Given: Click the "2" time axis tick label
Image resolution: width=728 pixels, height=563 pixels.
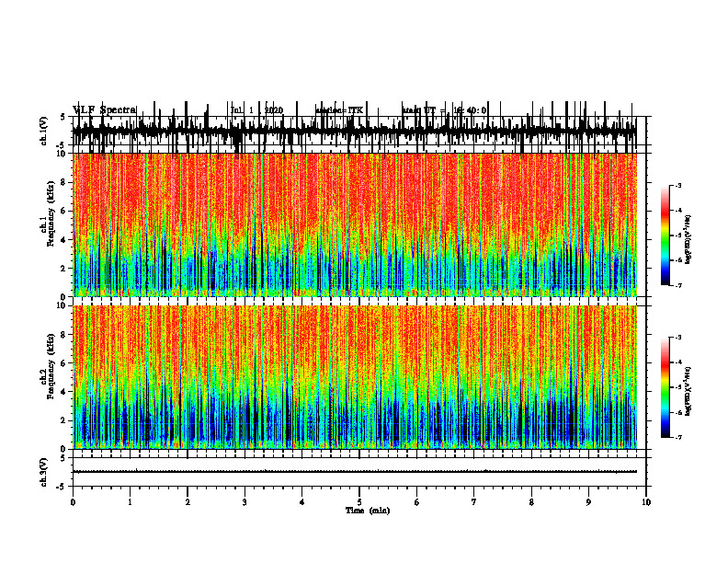Looking at the screenshot, I should coord(188,502).
